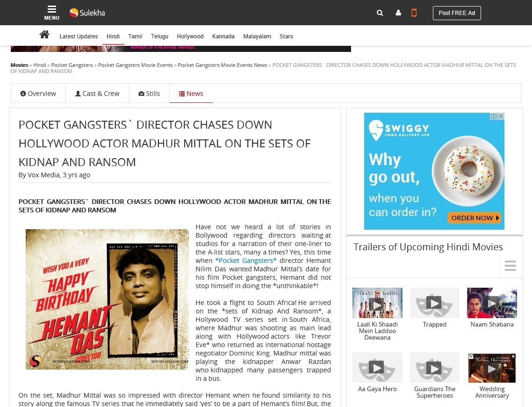
Task: Open the search magnifier icon
Action: 380,13
